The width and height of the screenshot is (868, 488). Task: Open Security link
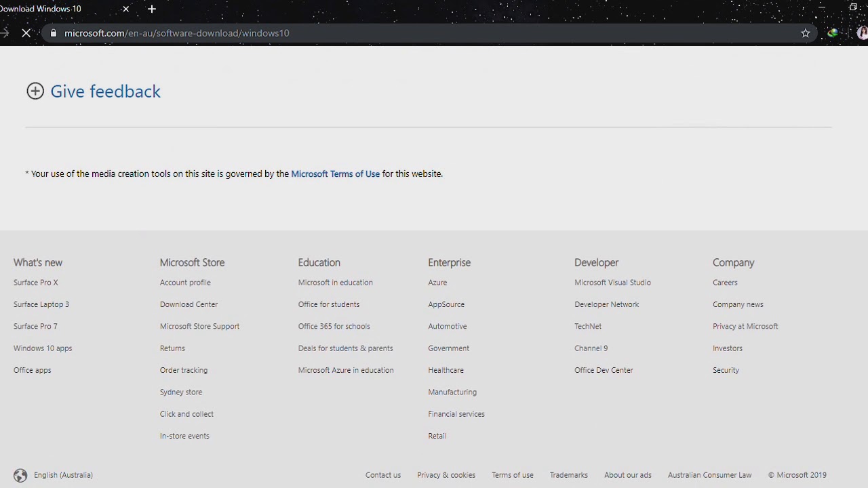(x=726, y=370)
